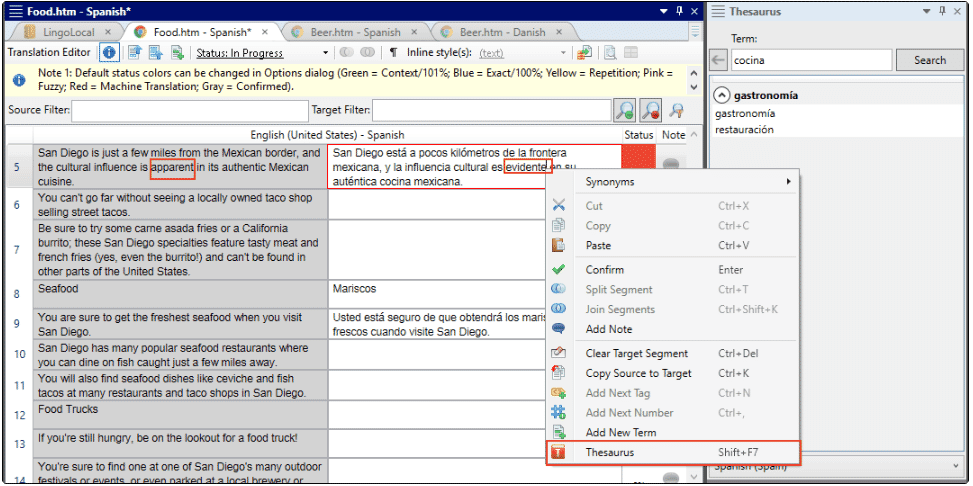Click the document preview magnifier toolbar icon
The width and height of the screenshot is (973, 486).
click(611, 53)
